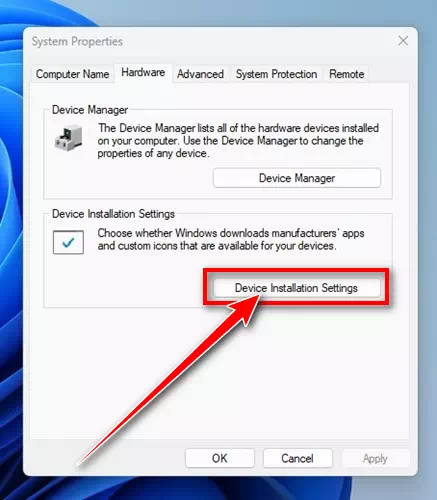Open Device Manager via its button
Viewport: 437px width, 500px height.
[x=297, y=178]
